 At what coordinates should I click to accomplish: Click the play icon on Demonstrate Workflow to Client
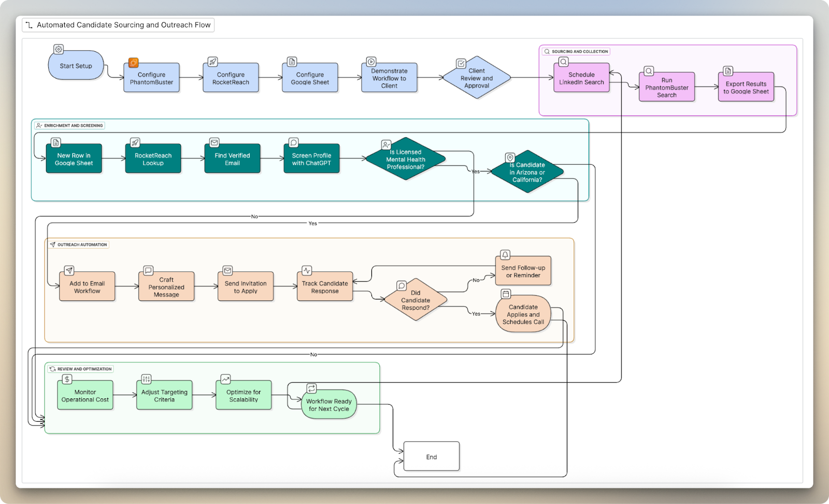(x=371, y=62)
